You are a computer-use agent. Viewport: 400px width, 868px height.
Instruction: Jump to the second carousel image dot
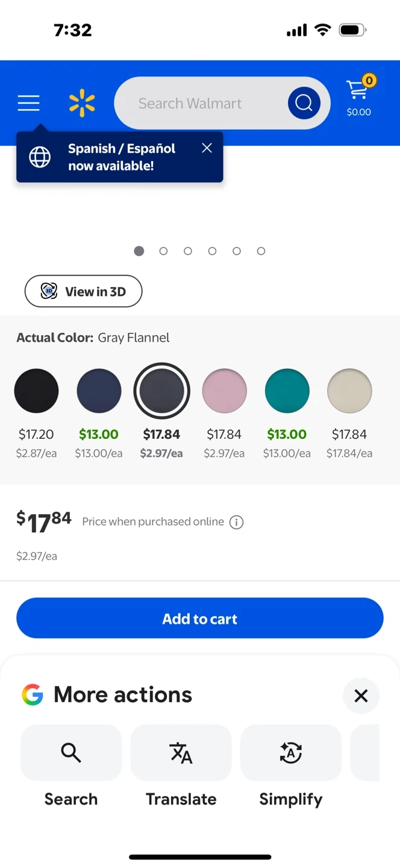(163, 251)
